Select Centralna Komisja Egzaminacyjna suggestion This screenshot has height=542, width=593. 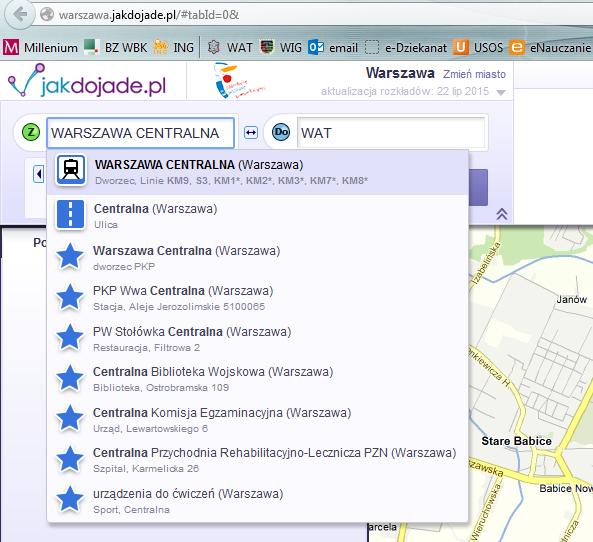(x=258, y=419)
